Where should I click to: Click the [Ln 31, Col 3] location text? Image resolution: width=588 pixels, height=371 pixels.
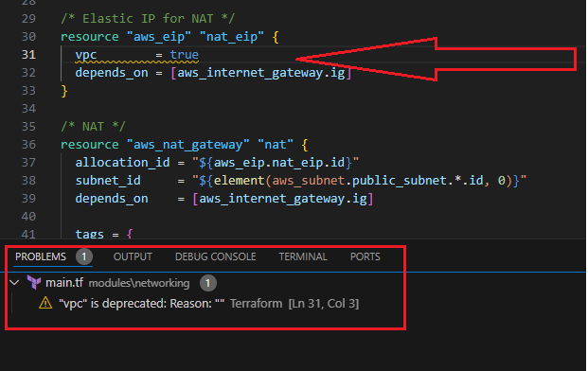324,304
